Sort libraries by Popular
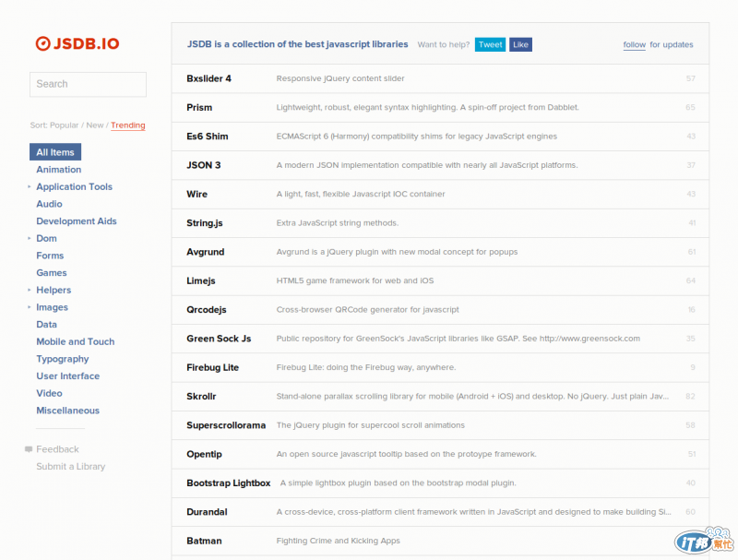The height and width of the screenshot is (560, 738). pos(64,125)
